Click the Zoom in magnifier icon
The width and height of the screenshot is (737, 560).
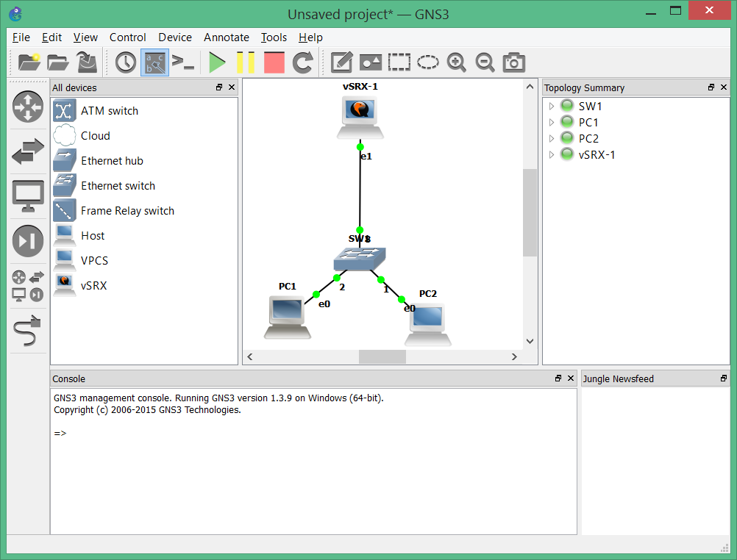click(456, 62)
